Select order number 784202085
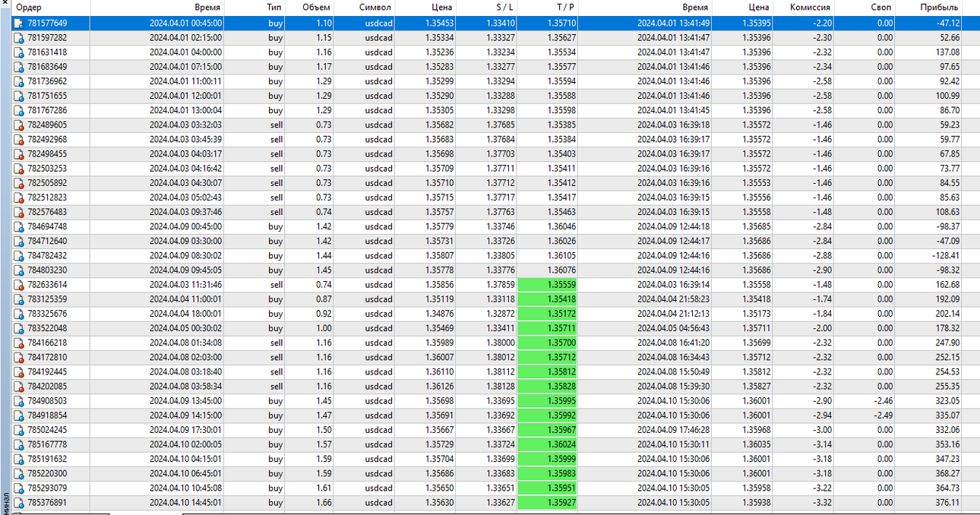The height and width of the screenshot is (515, 980). [47, 386]
